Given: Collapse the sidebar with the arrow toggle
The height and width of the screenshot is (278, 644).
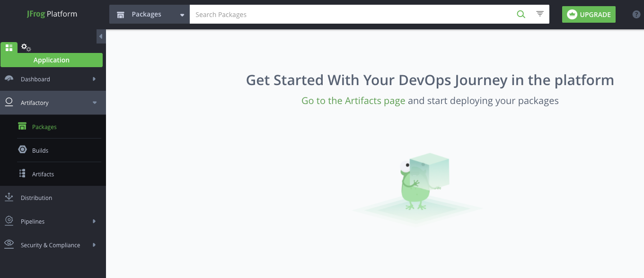Looking at the screenshot, I should click(x=101, y=36).
